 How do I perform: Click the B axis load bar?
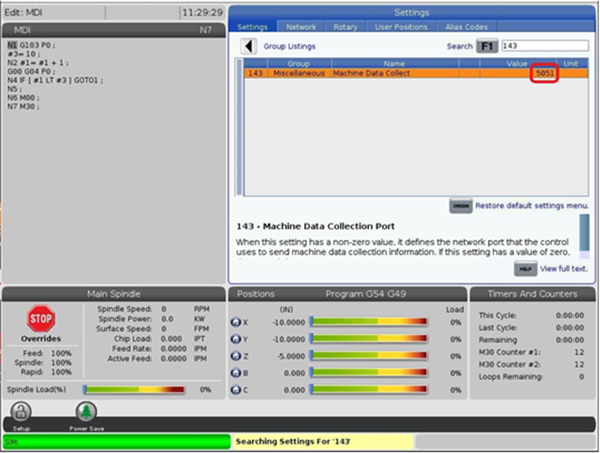tap(368, 372)
